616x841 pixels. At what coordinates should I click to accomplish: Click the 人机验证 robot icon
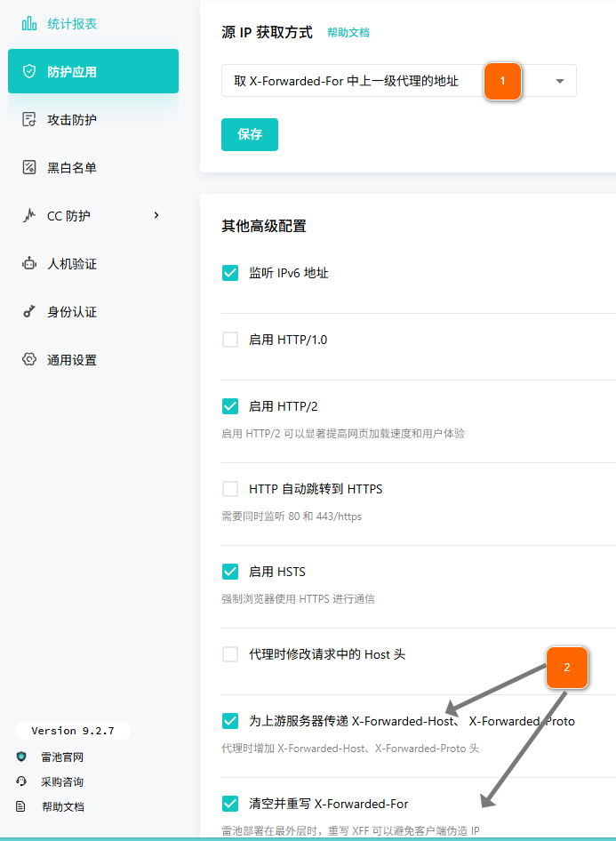29,263
